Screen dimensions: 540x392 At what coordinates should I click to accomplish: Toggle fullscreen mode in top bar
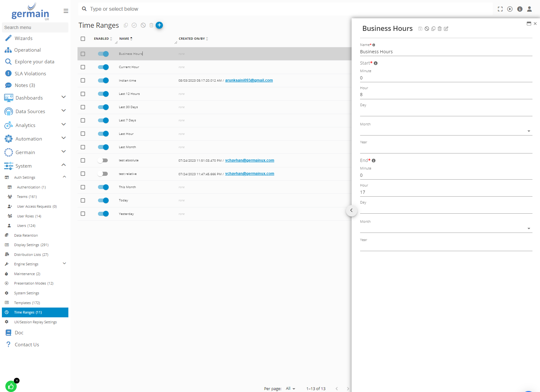[500, 9]
